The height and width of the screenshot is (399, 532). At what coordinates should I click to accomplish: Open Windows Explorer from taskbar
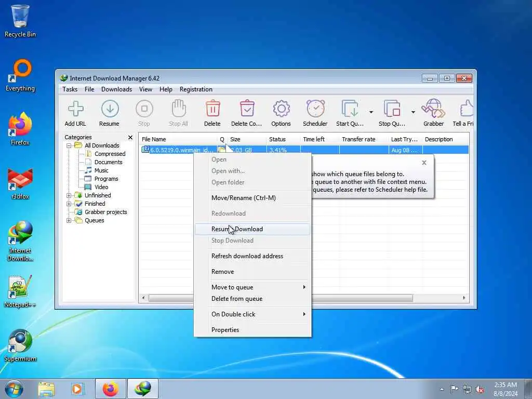click(x=46, y=389)
